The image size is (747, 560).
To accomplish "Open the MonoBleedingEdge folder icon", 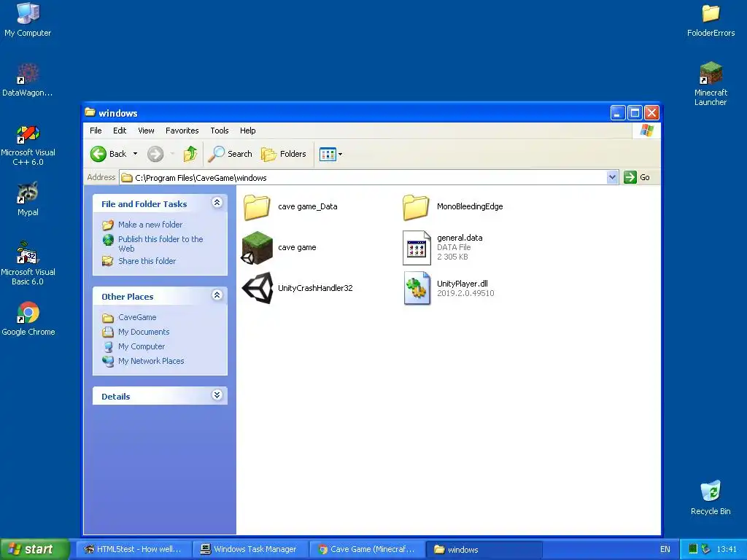I will click(416, 207).
